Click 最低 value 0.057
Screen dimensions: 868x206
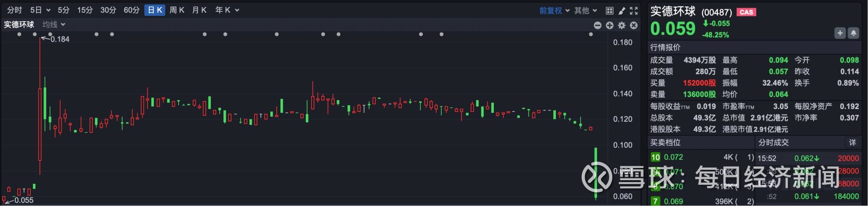tap(778, 72)
